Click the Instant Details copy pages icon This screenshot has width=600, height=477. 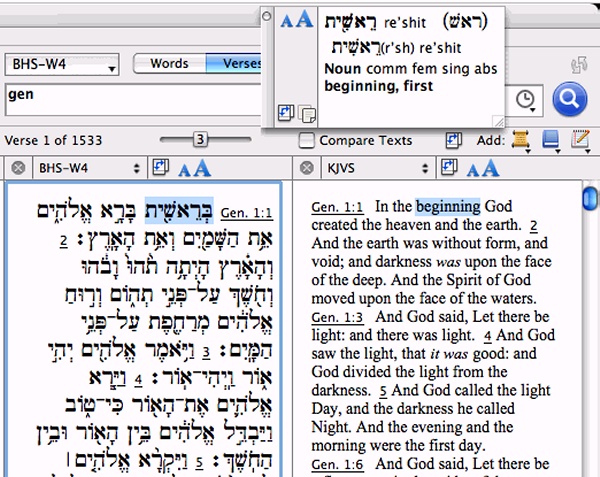pos(308,114)
